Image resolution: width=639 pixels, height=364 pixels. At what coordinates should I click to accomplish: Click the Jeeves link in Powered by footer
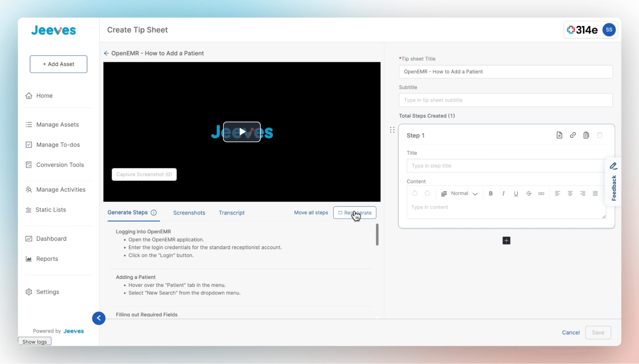74,331
